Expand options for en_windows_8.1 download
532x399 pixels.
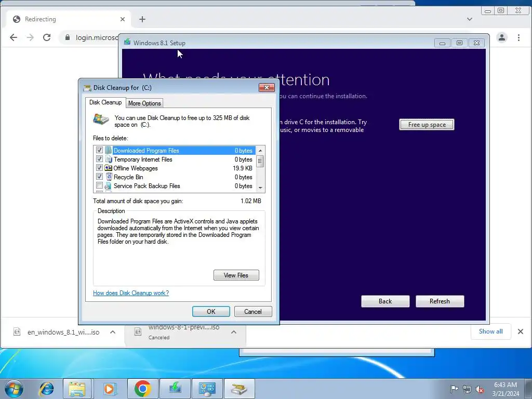point(113,332)
